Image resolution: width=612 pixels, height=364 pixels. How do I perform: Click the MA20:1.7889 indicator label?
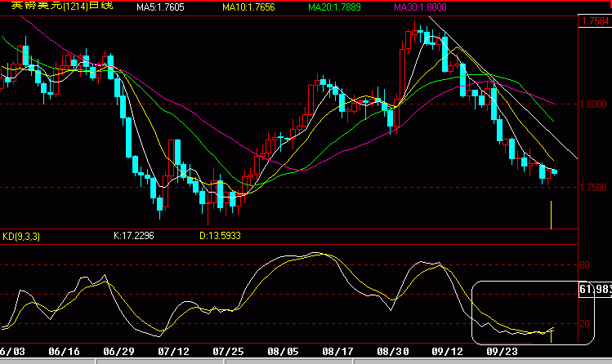pos(334,7)
